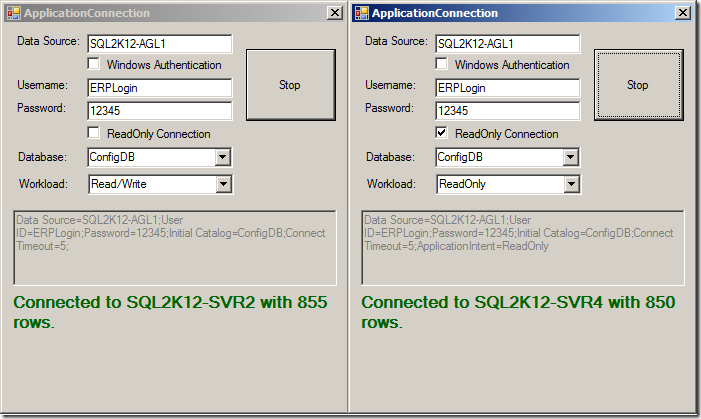Click ConfigDB text in left Database combo
The width and height of the screenshot is (701, 419).
(112, 157)
